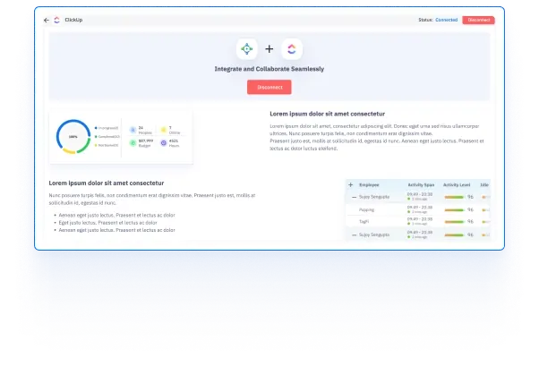Click the donut progress chart

pyautogui.click(x=73, y=137)
